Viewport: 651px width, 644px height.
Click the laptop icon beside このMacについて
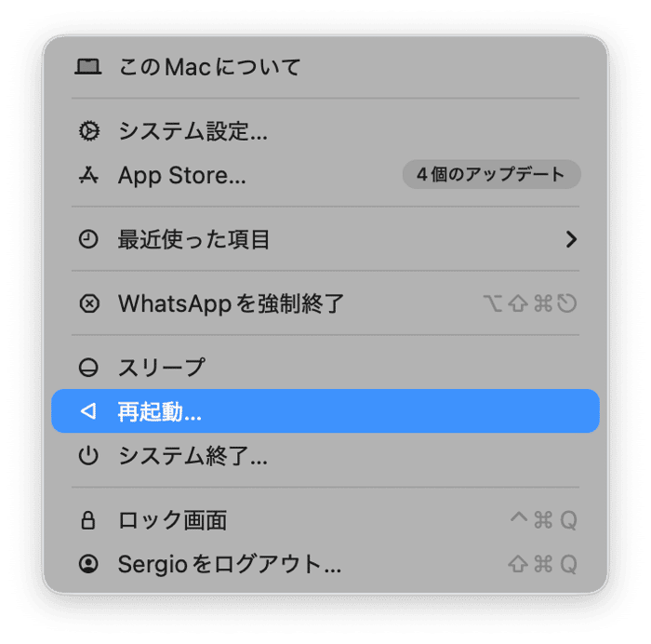point(88,67)
